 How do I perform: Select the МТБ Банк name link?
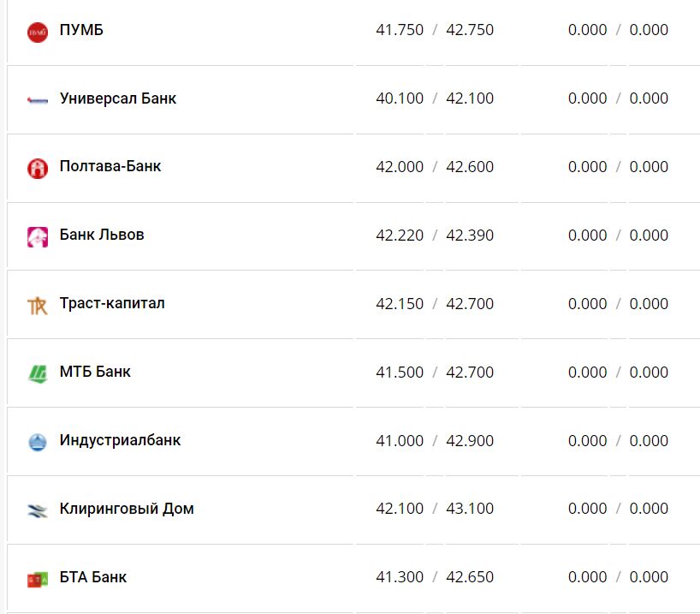click(95, 372)
